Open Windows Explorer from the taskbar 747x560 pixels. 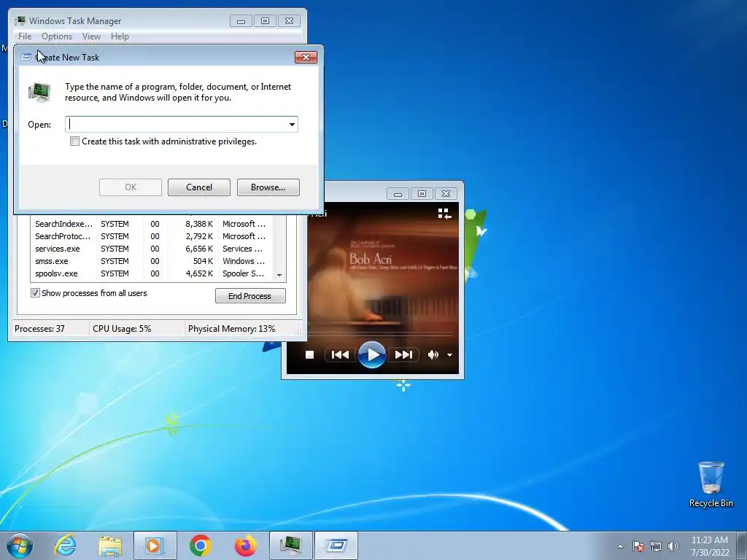[x=110, y=545]
